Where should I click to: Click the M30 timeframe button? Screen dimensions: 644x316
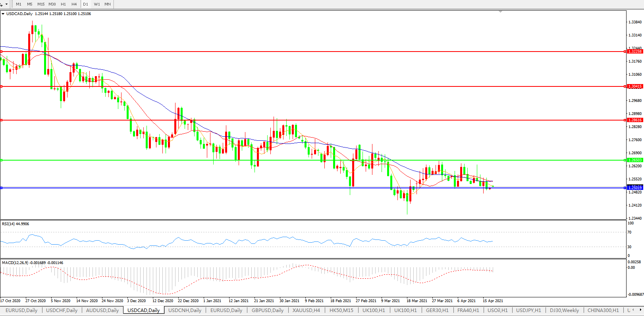[x=52, y=4]
